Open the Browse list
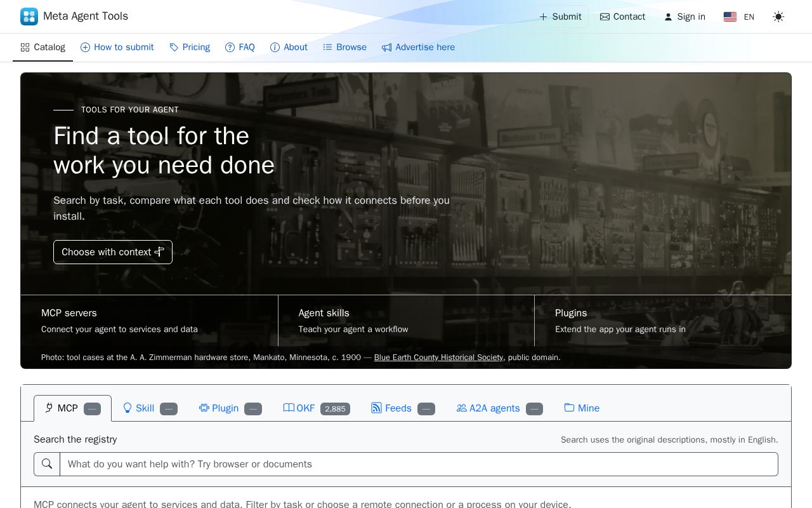The width and height of the screenshot is (812, 508). click(344, 47)
